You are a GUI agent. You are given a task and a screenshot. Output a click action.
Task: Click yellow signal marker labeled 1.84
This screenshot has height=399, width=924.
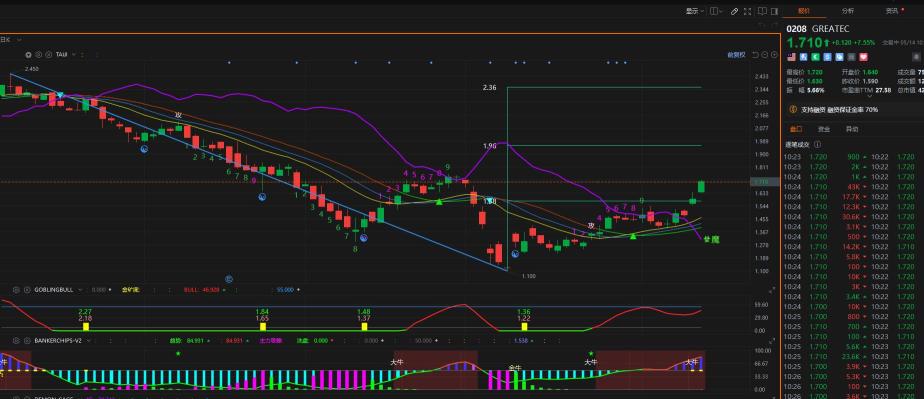pyautogui.click(x=263, y=327)
